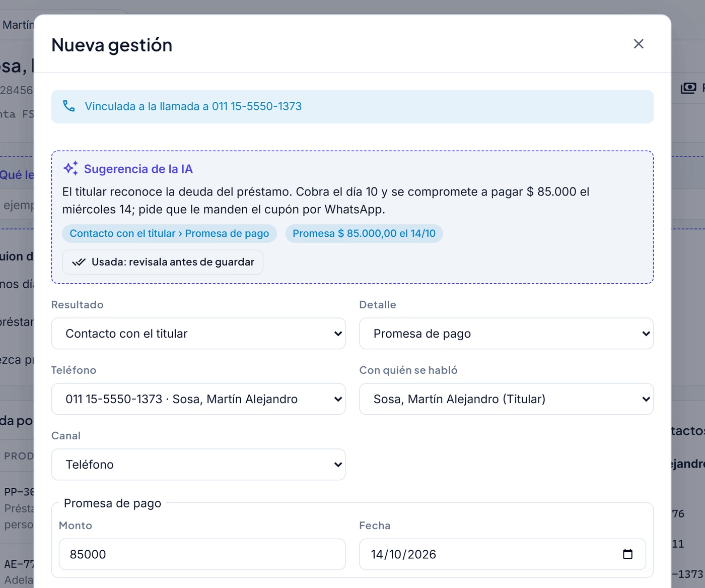Screen dimensions: 705x588
Task: Open the Detalle dropdown showing Promesa de pago
Action: tap(506, 334)
